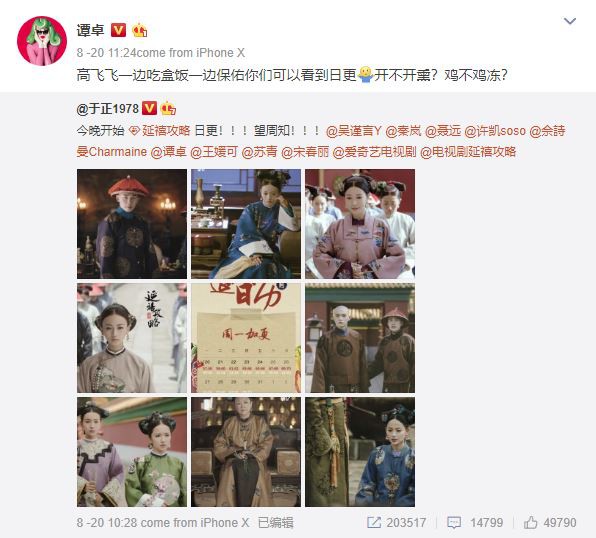
Task: Click the repost share icon
Action: [x=374, y=522]
